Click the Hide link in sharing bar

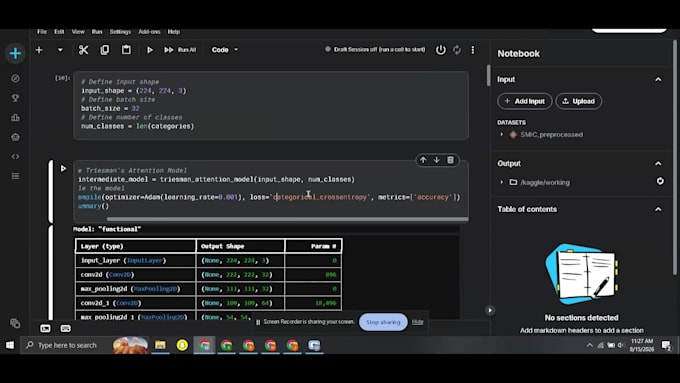(417, 322)
